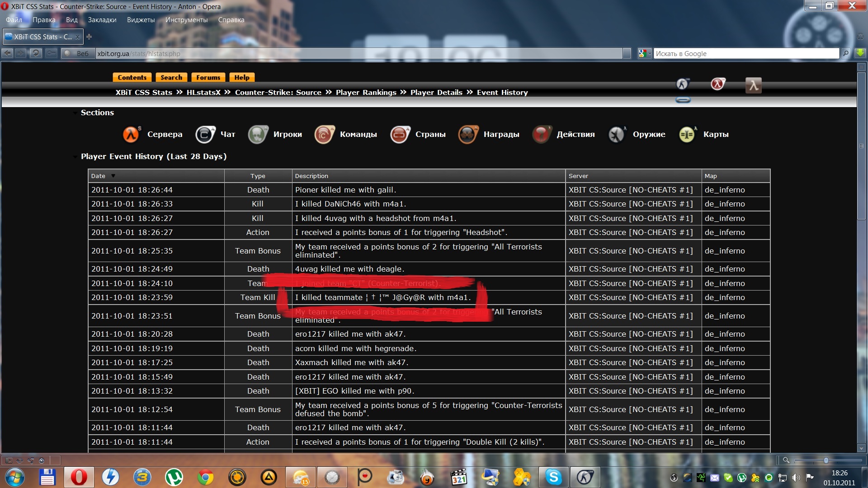This screenshot has height=488, width=868.
Task: Open the green downloads arrow icon
Action: coord(860,53)
